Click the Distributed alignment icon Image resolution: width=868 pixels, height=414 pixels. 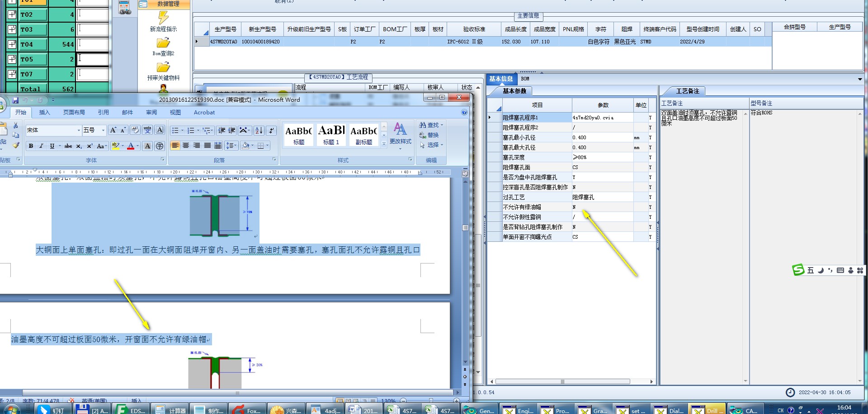[x=218, y=146]
